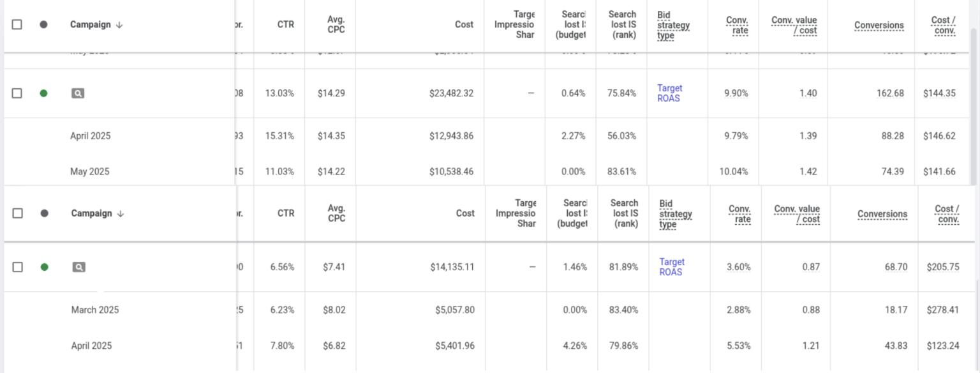Click Campaign sort arrow in topmost header
This screenshot has width=980, height=373.
[119, 25]
